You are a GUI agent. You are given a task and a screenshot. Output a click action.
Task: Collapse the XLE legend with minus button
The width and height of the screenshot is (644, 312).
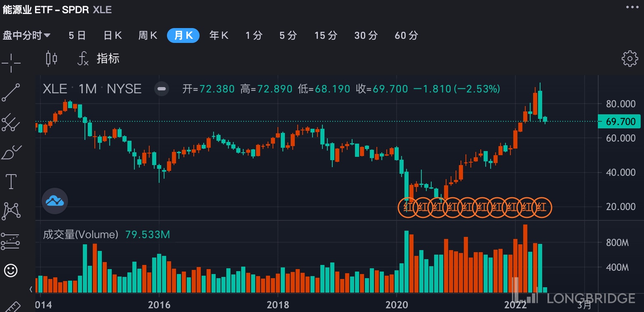[x=162, y=89]
